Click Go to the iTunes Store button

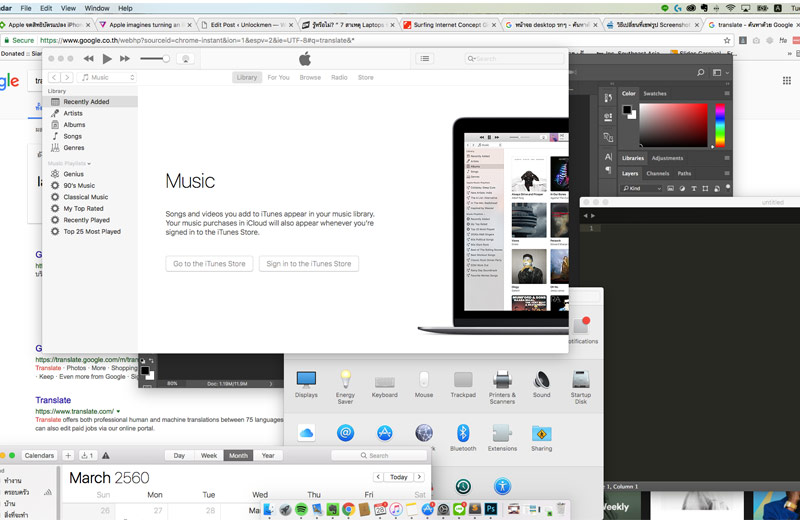click(x=209, y=264)
